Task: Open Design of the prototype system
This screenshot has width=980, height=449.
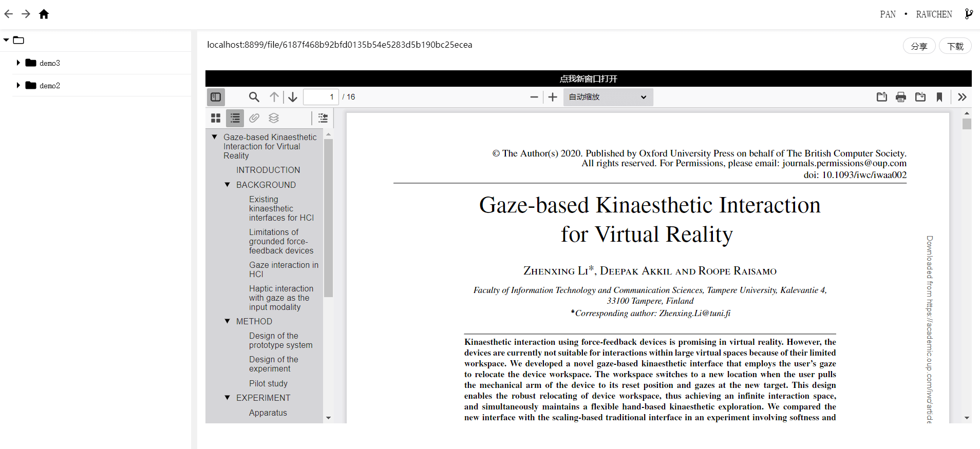Action: pos(281,340)
